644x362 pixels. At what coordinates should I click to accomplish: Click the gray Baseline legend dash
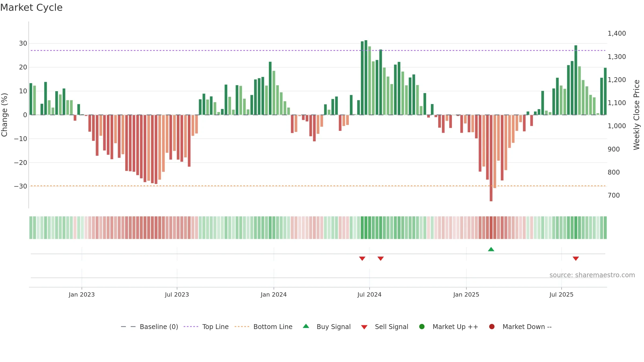click(x=128, y=327)
